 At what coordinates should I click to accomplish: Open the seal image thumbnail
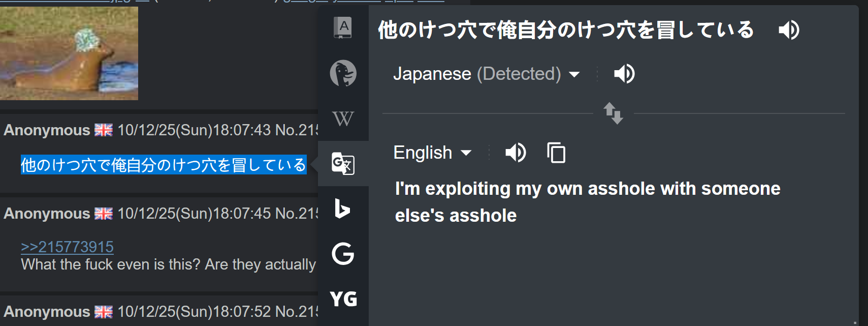coord(69,53)
